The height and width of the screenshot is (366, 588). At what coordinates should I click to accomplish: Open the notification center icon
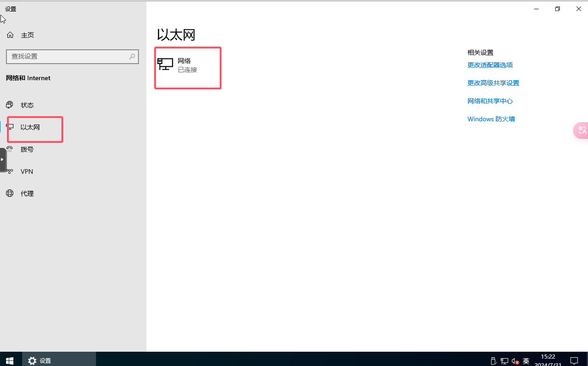pos(574,360)
